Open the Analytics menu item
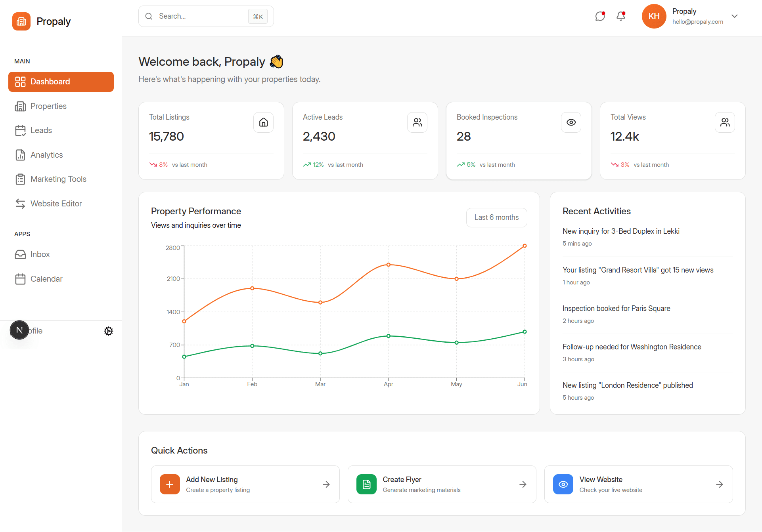 click(x=47, y=155)
